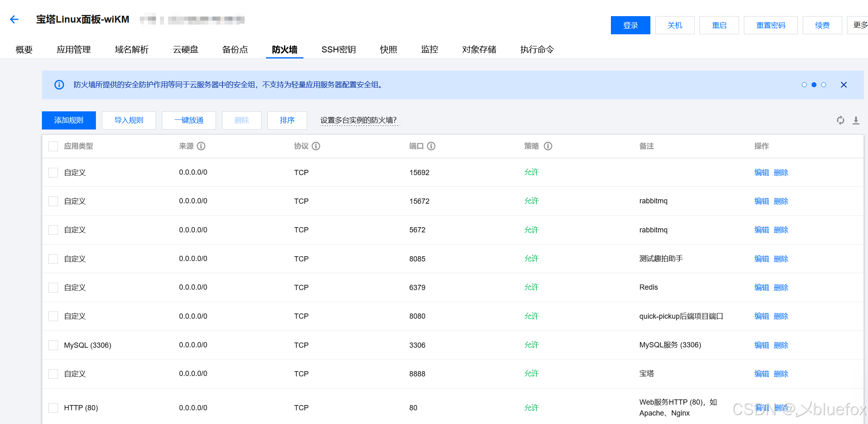The width and height of the screenshot is (868, 424).
Task: Switch to the 快照 tab
Action: (x=388, y=50)
